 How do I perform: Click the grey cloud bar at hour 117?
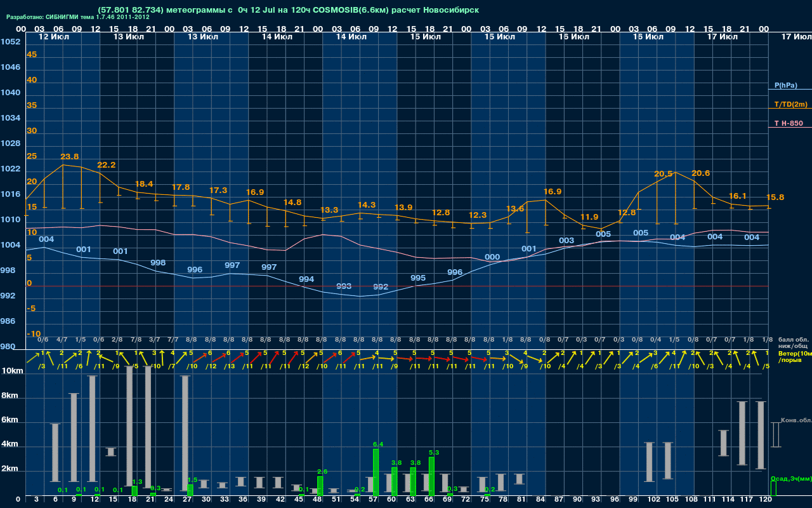742,433
